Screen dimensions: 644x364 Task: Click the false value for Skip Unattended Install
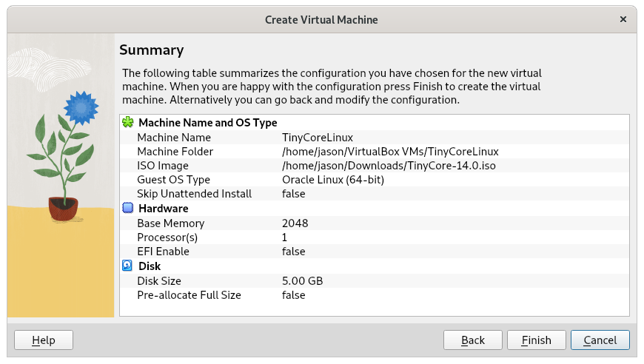click(x=293, y=194)
